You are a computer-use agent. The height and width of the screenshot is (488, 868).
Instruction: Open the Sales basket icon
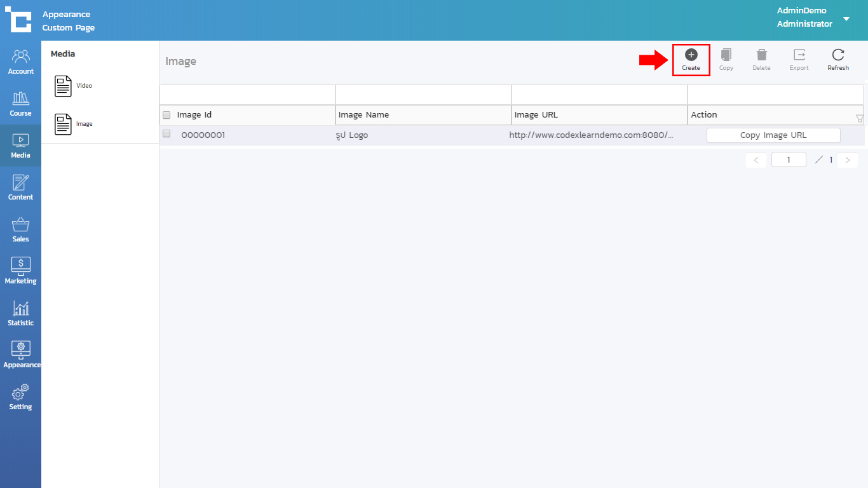[x=20, y=225]
